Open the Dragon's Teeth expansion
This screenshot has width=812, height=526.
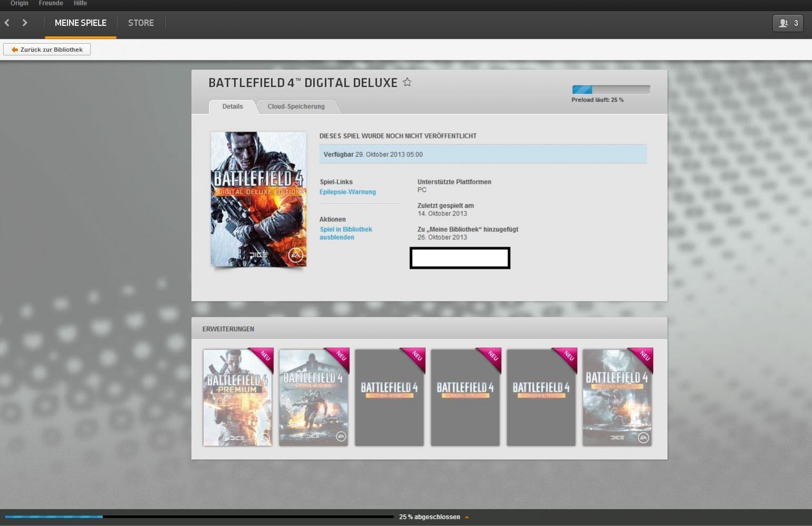(x=541, y=397)
